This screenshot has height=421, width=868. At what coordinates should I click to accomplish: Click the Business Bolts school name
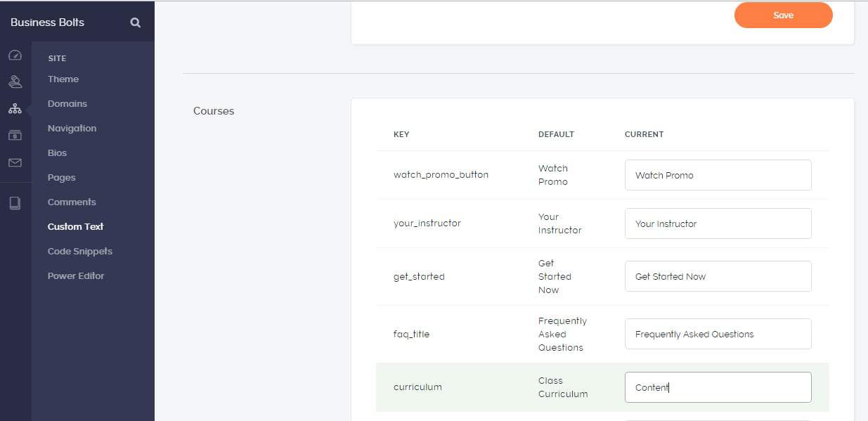(x=47, y=22)
